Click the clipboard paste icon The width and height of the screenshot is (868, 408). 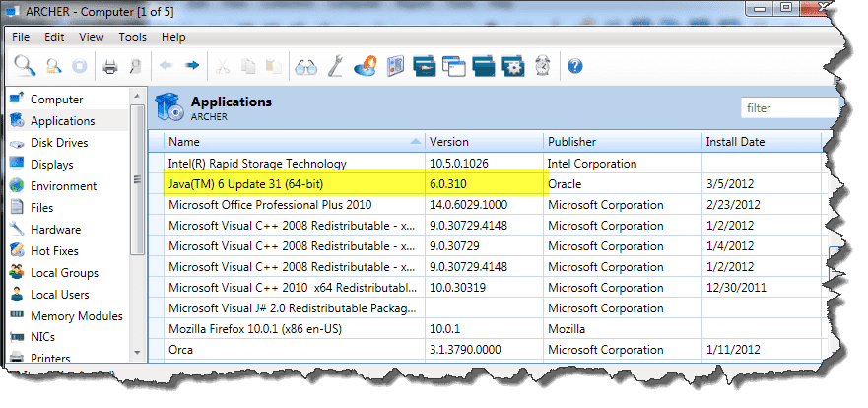coord(274,67)
